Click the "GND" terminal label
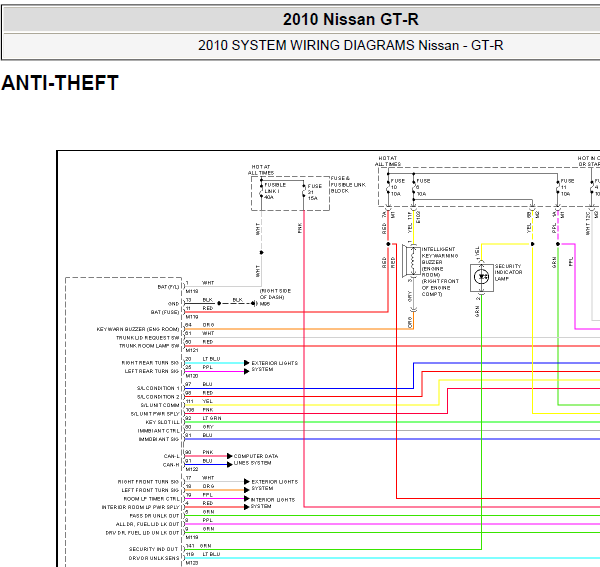This screenshot has height=567, width=600. coord(173,304)
